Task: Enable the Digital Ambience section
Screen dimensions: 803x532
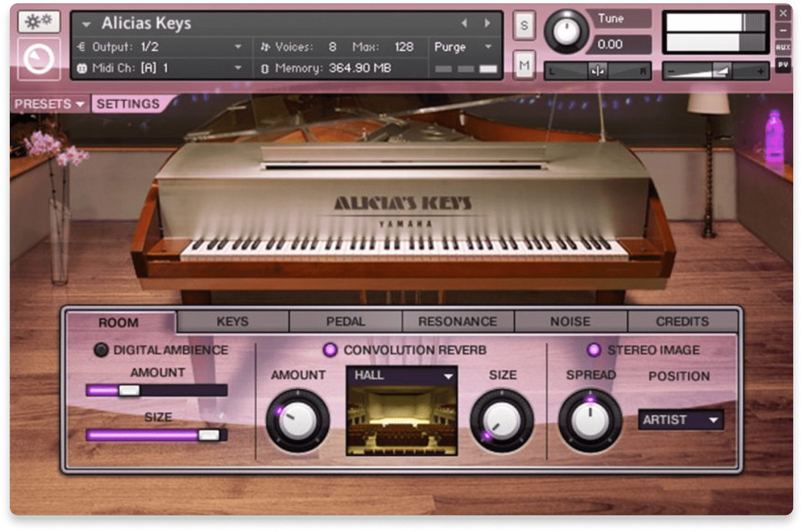Action: pos(101,350)
